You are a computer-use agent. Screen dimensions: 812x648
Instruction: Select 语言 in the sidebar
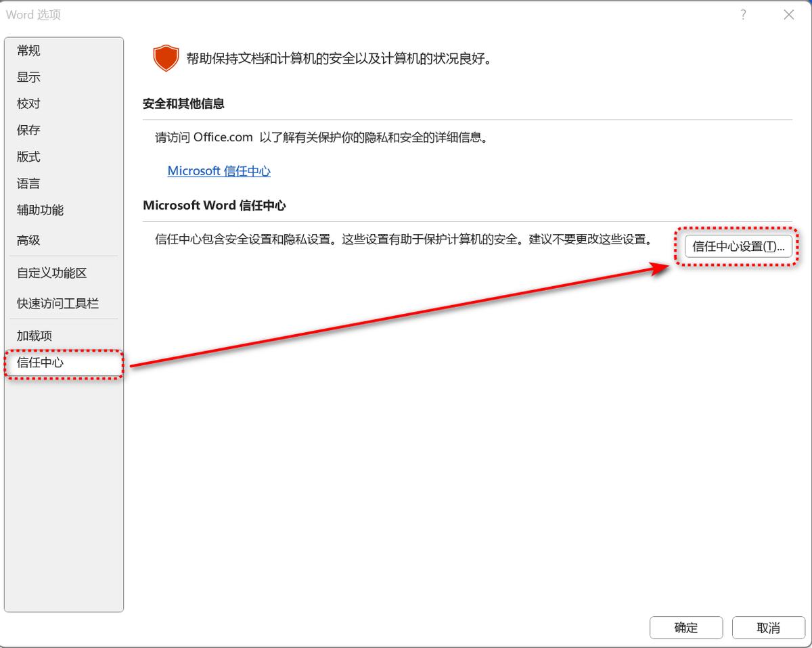pyautogui.click(x=64, y=183)
